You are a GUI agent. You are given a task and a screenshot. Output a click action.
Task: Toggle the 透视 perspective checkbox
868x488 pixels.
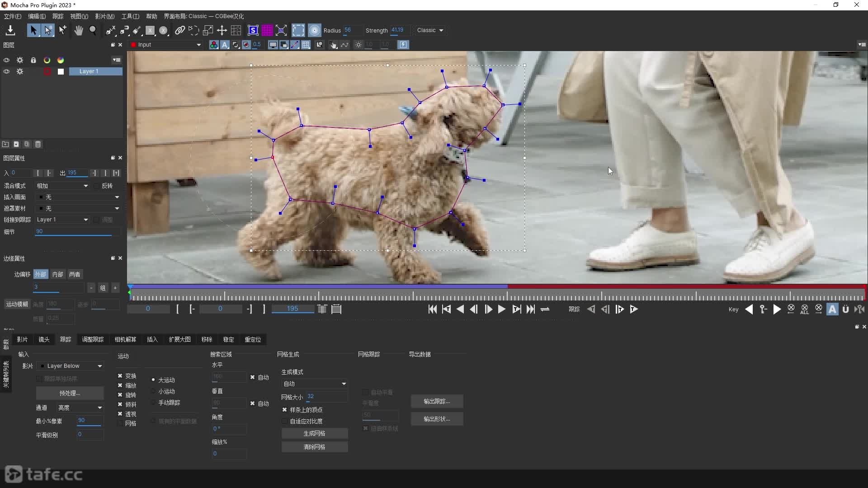[x=120, y=413]
